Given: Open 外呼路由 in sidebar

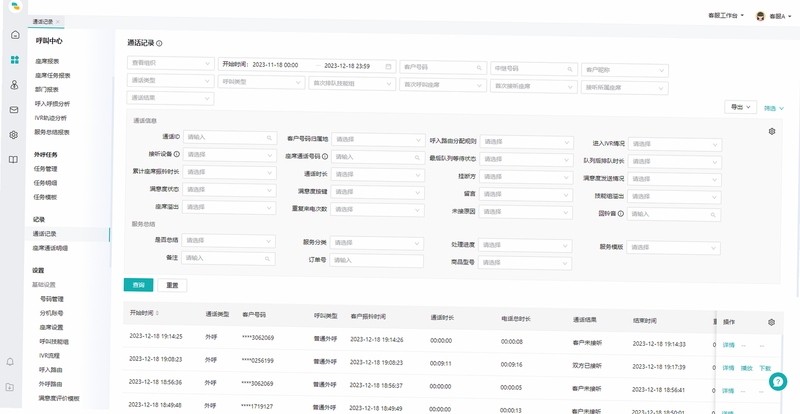Looking at the screenshot, I should coord(51,384).
